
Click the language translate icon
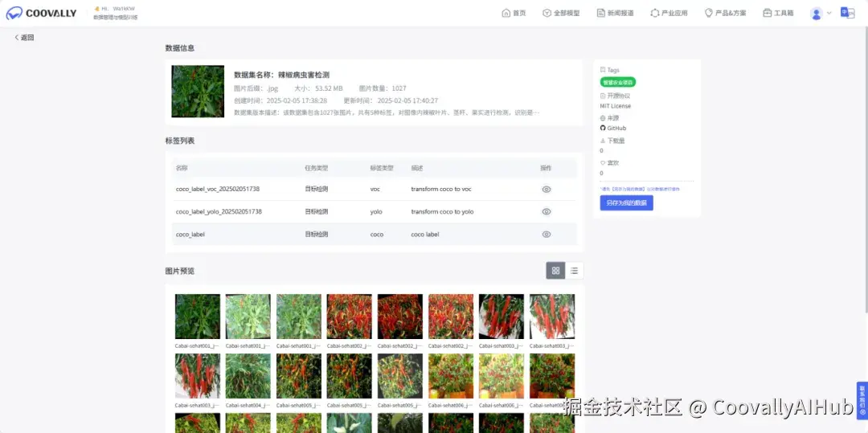[x=847, y=13]
